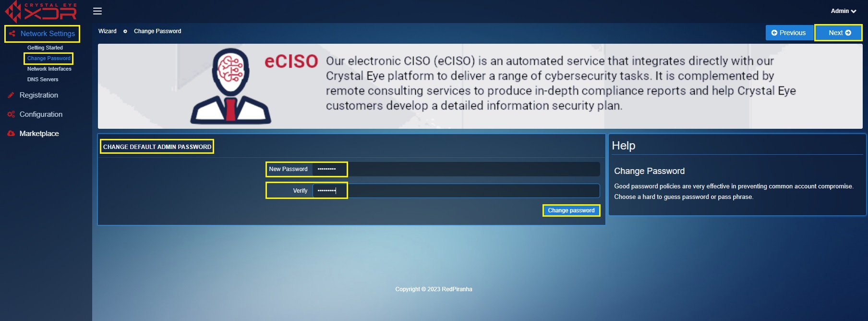Click the eCISO avatar illustration
The image size is (868, 321).
231,86
